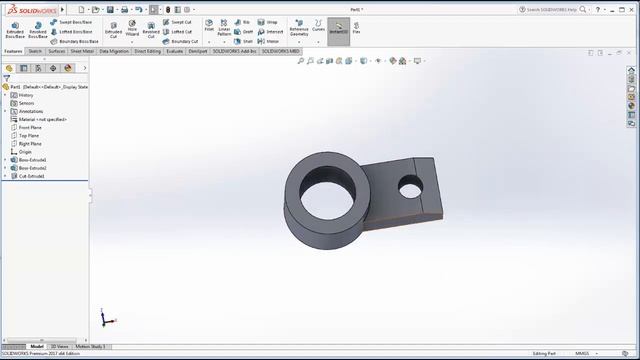Choose Swept Boss/Base

(x=71, y=22)
